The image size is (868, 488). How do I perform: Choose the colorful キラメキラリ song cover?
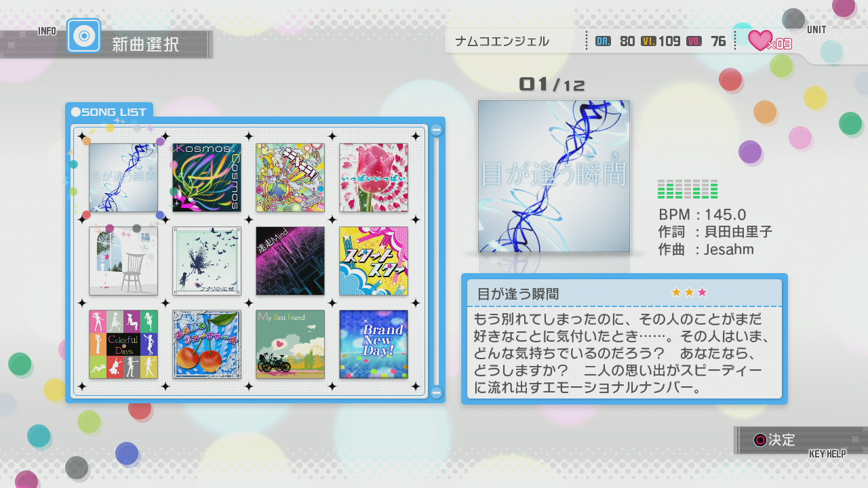pos(290,178)
